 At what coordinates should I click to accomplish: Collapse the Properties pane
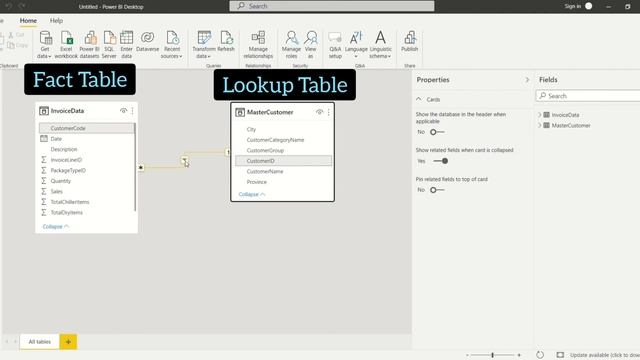[x=527, y=80]
